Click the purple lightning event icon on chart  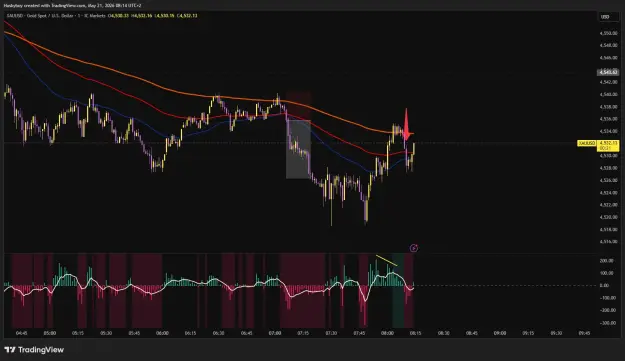coord(414,248)
